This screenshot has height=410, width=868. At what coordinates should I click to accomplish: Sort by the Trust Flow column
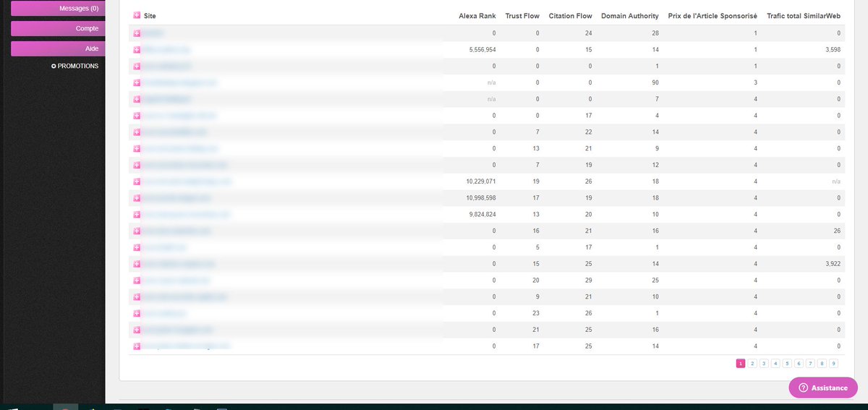pyautogui.click(x=522, y=15)
